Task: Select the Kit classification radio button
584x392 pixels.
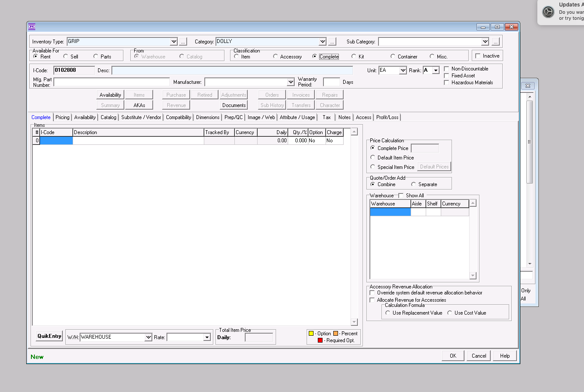Action: click(354, 56)
